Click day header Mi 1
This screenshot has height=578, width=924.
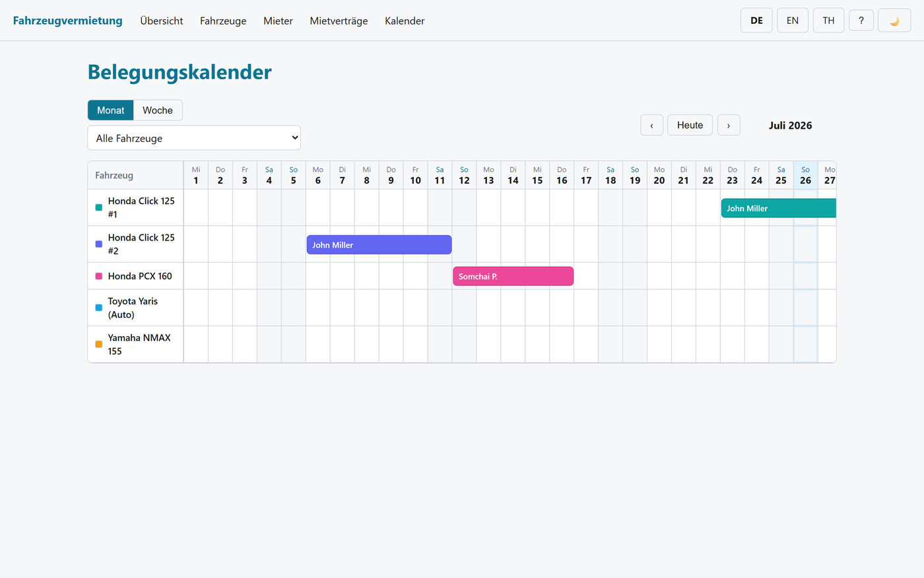coord(196,175)
